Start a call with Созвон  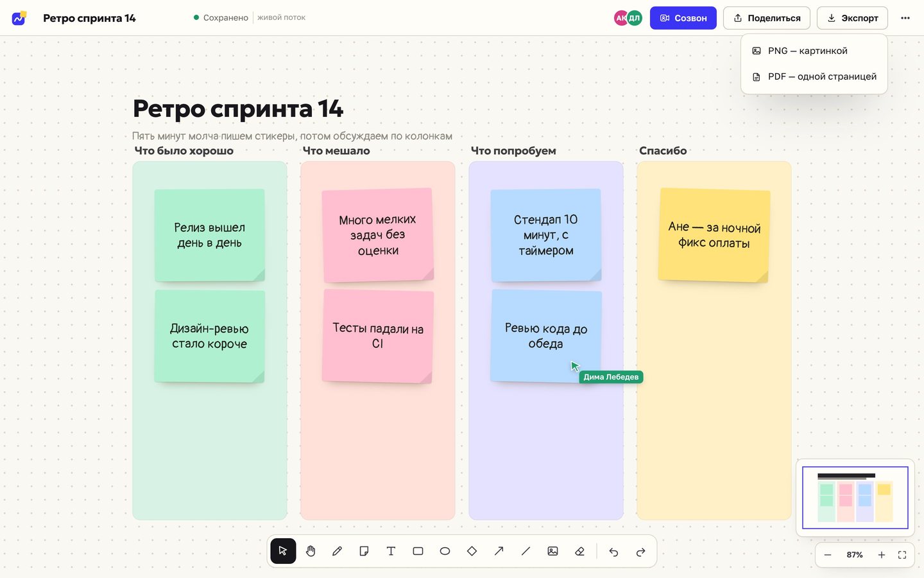click(x=683, y=18)
